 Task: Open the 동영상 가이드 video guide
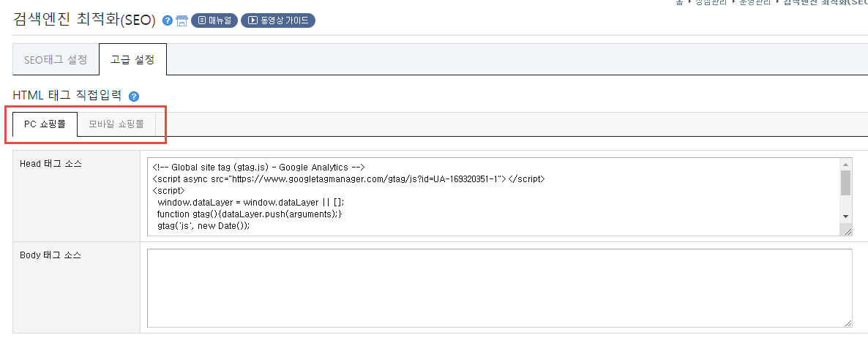(x=278, y=21)
